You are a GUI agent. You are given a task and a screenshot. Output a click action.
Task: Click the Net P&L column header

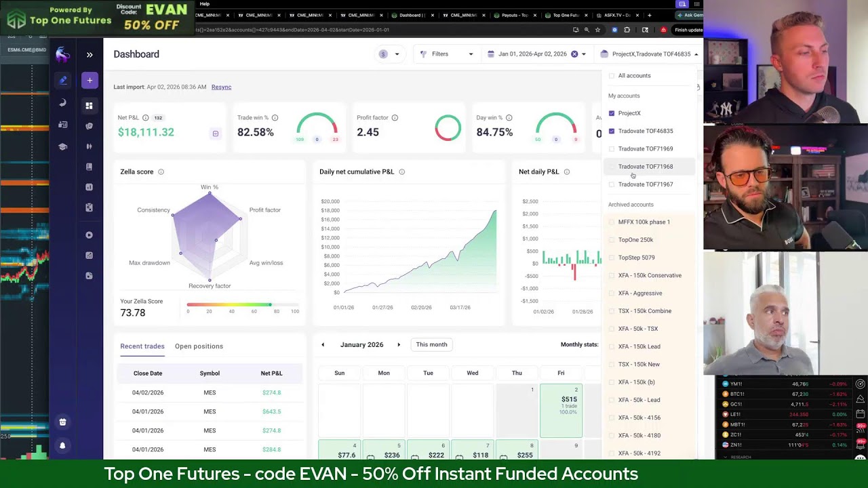point(271,373)
